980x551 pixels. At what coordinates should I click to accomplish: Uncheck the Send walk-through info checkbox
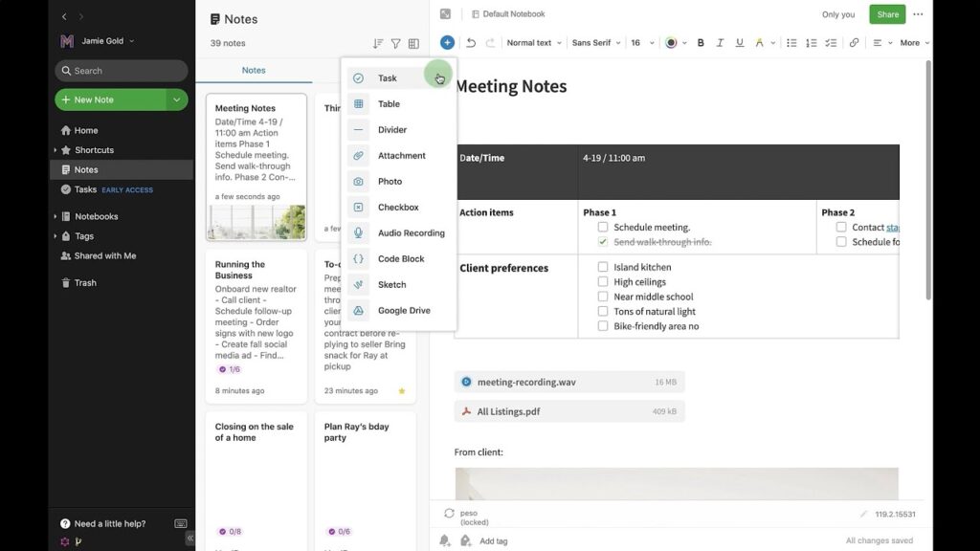click(x=603, y=242)
